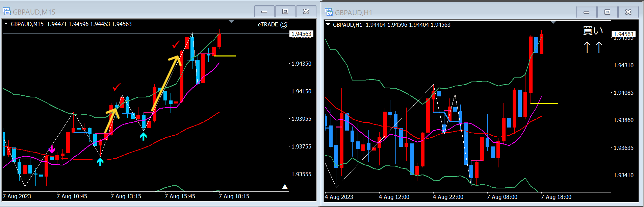
Task: Open the dropdown triangle beside GBPAUD,M15 header
Action: [x=6, y=24]
